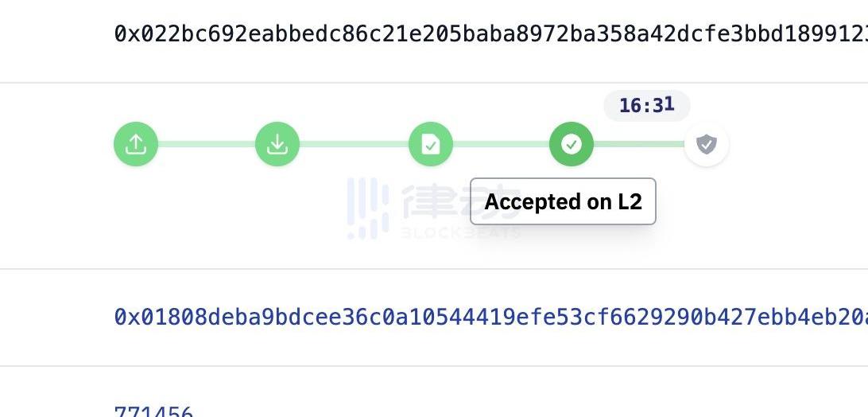
Task: Click divider line below the 0x022bc692 hash
Action: pyautogui.click(x=434, y=83)
